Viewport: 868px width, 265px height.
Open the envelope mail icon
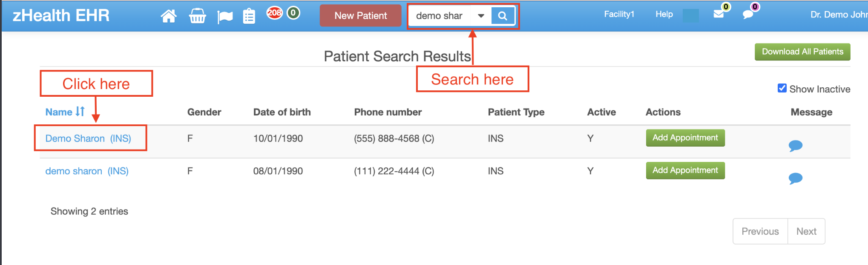pos(719,14)
